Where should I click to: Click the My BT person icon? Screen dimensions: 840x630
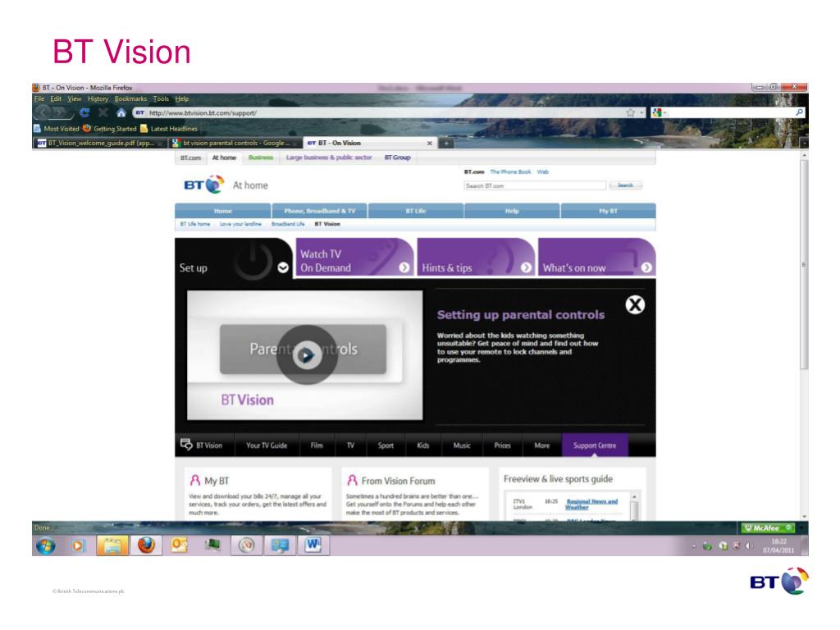coord(195,480)
